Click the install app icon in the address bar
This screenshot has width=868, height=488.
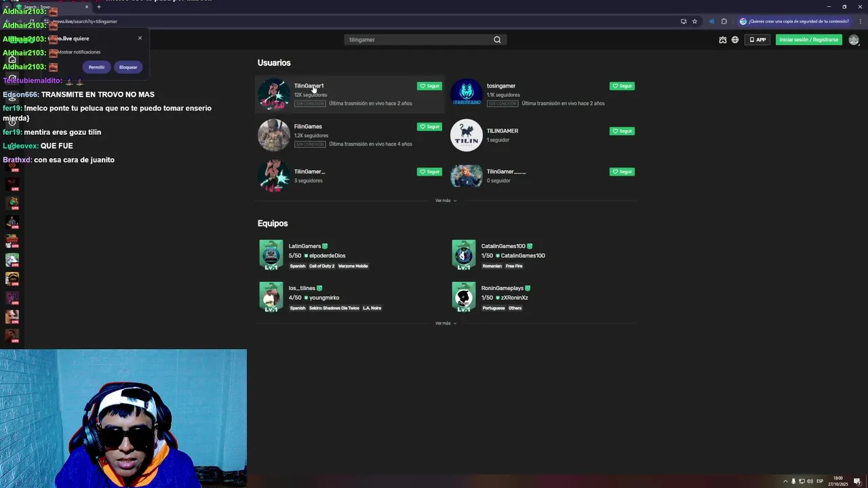(x=684, y=21)
